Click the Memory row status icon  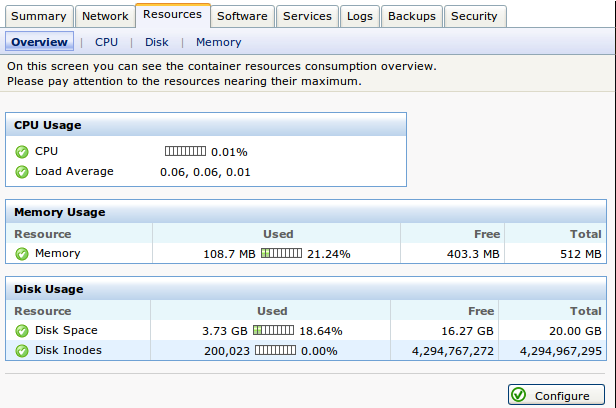[22, 254]
